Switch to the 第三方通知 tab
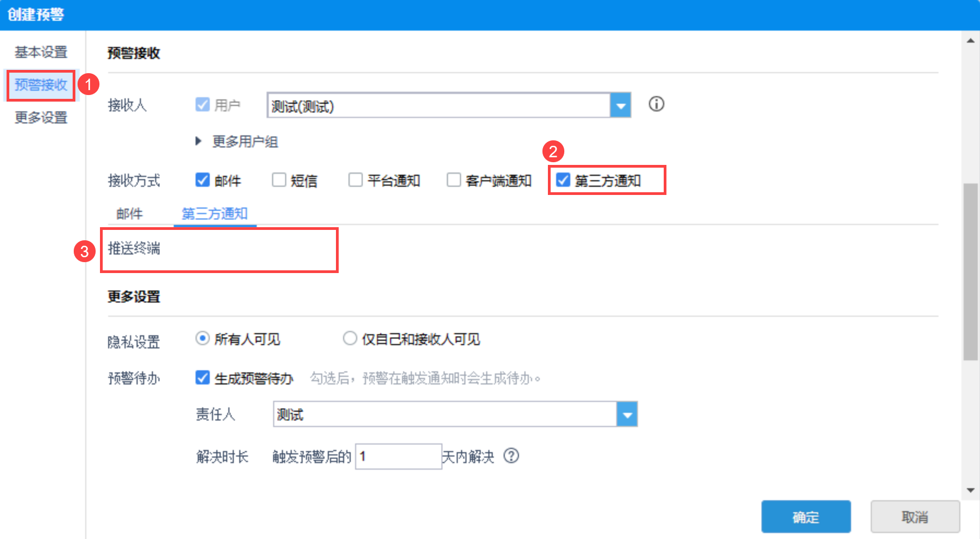The height and width of the screenshot is (539, 980). pyautogui.click(x=215, y=214)
